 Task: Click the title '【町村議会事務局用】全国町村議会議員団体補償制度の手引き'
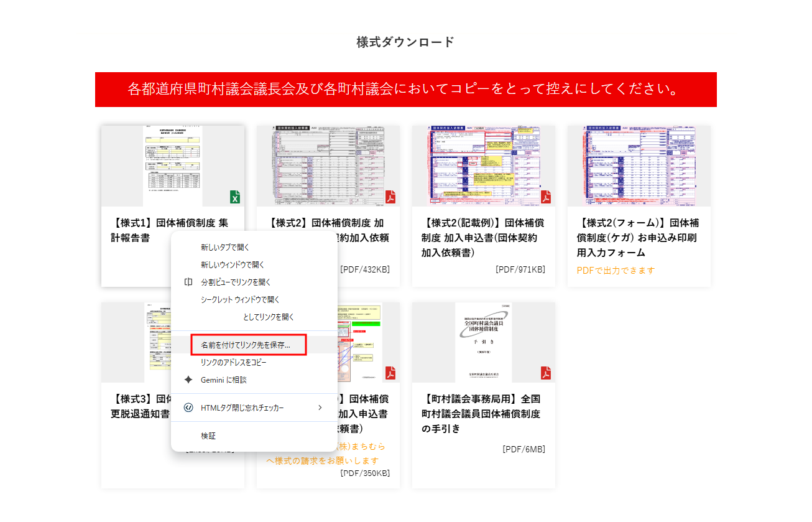pos(481,414)
